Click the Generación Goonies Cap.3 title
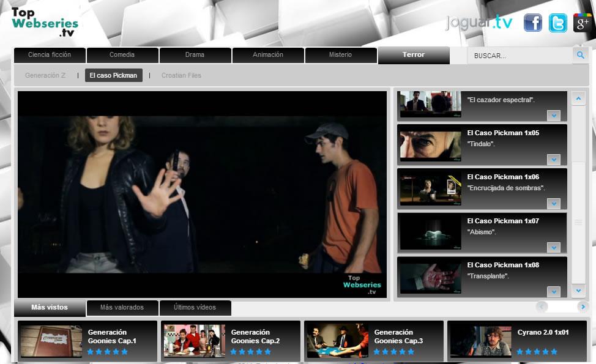 click(x=398, y=336)
